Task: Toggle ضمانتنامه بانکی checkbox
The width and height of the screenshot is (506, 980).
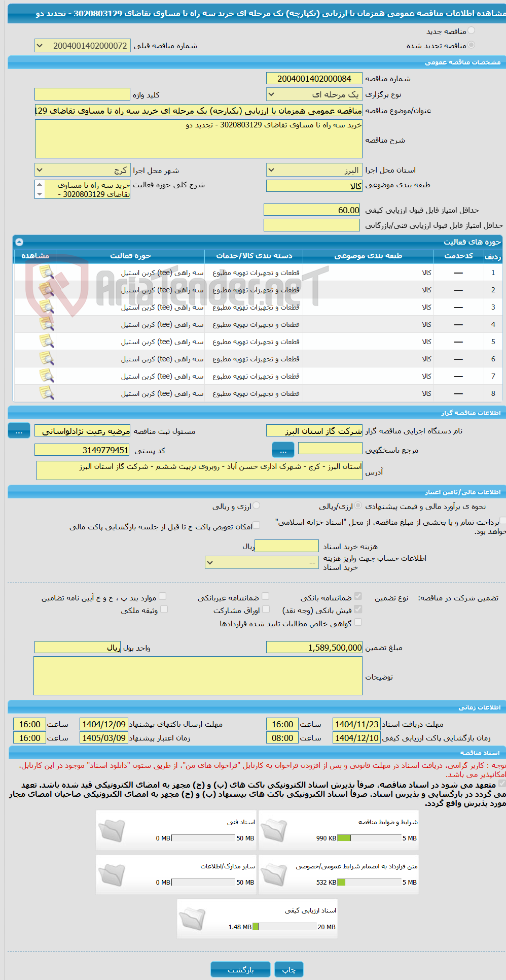Action: [358, 597]
